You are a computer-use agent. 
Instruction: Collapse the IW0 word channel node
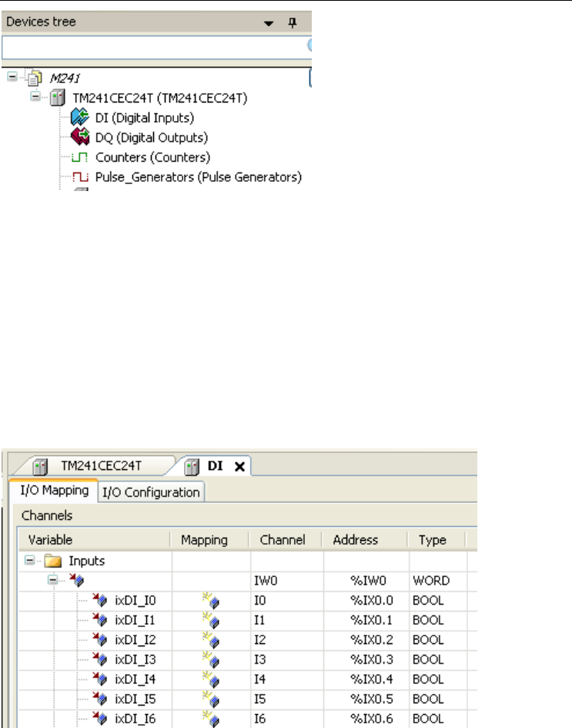[53, 580]
